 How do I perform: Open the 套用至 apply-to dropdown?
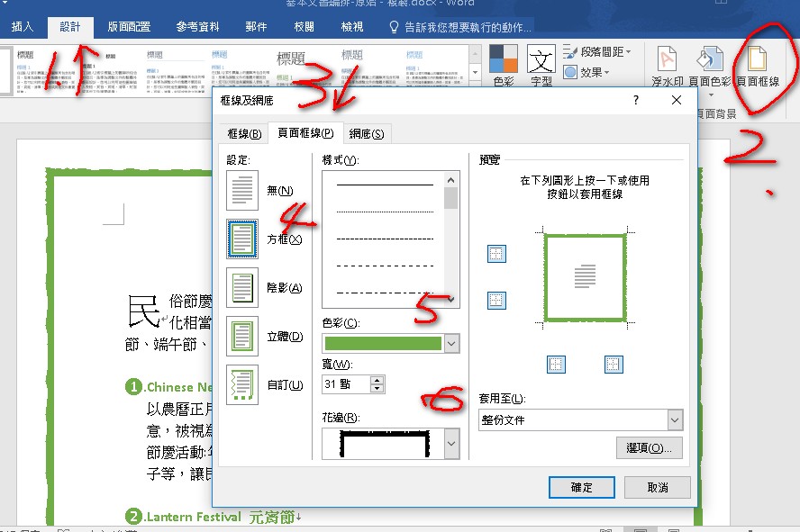[675, 419]
